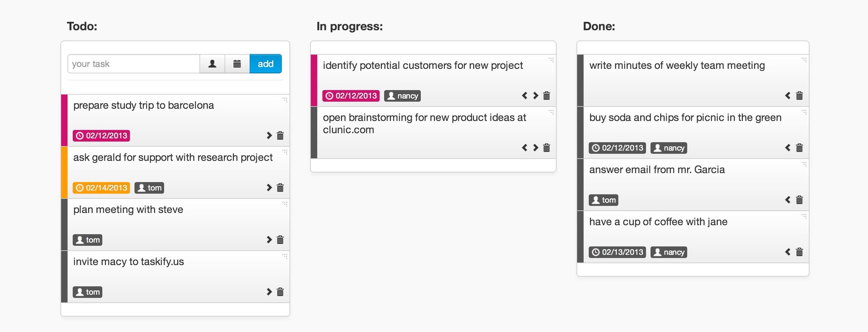Remove the 'have a cup of coffee with jane' task
The width and height of the screenshot is (868, 332).
799,251
